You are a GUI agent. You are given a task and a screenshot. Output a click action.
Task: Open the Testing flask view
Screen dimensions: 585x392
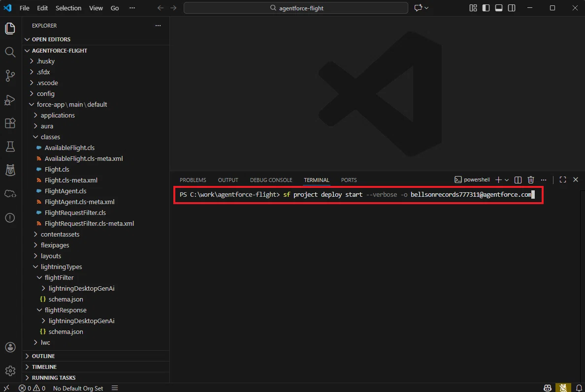10,147
